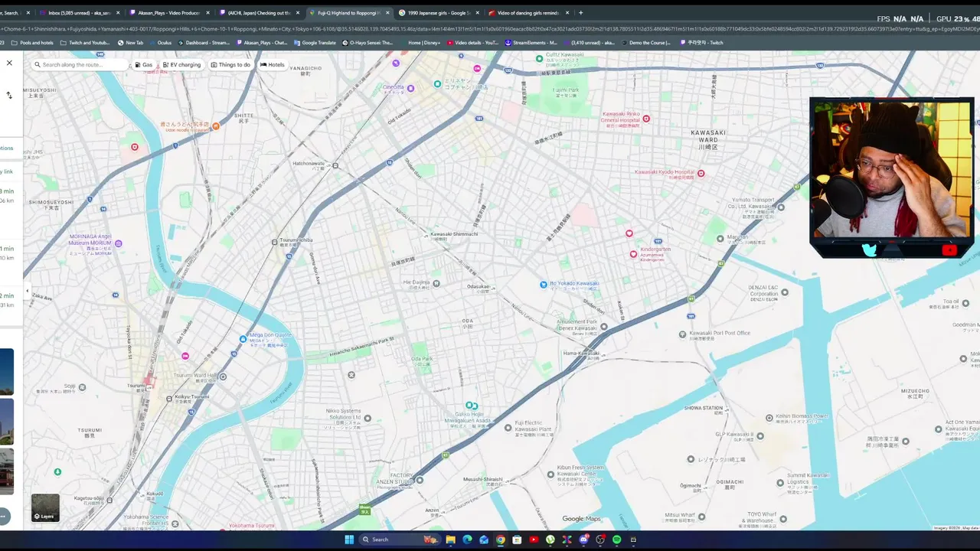980x551 pixels.
Task: Open File Explorer from taskbar
Action: point(451,540)
